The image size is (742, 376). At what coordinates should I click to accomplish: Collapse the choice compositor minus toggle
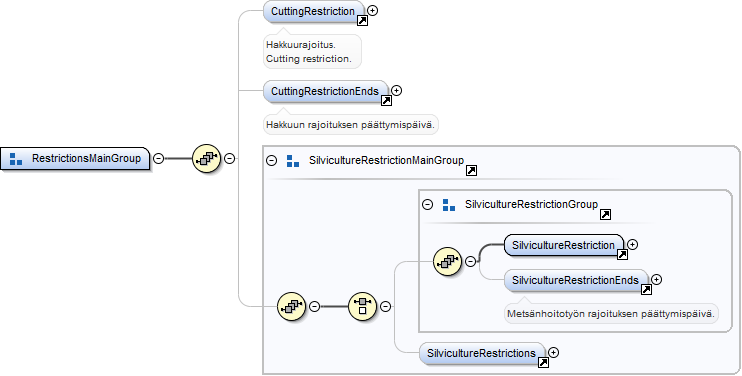tap(386, 306)
